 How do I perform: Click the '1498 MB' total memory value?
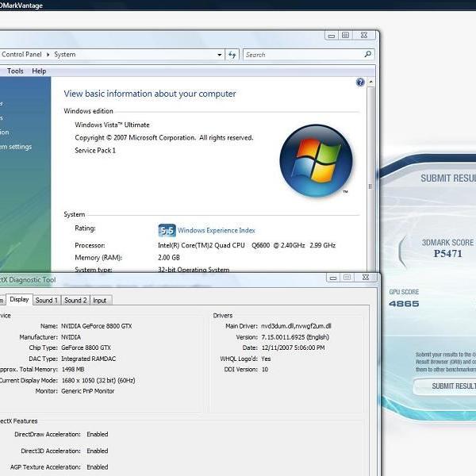[x=73, y=370]
